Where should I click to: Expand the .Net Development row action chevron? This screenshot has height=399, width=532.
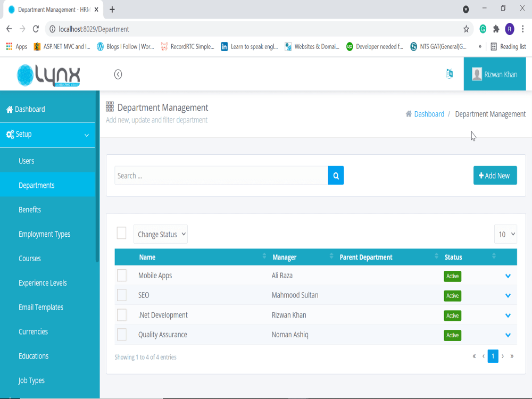tap(508, 315)
